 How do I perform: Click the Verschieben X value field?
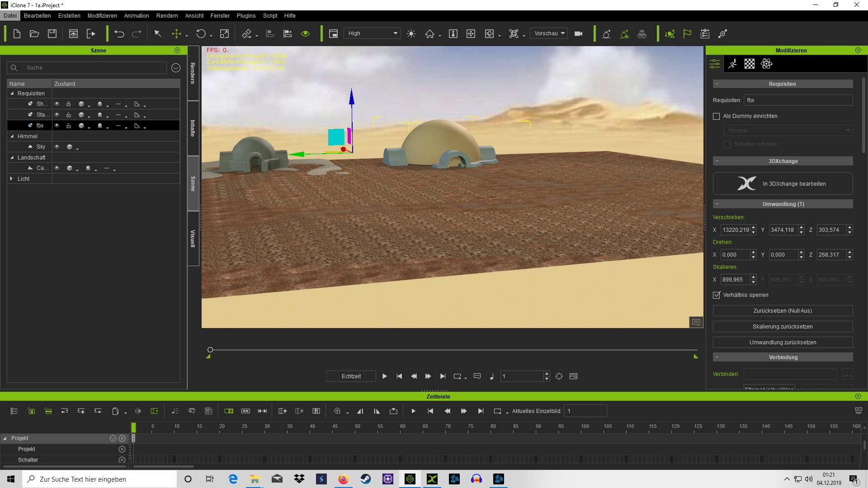click(735, 230)
